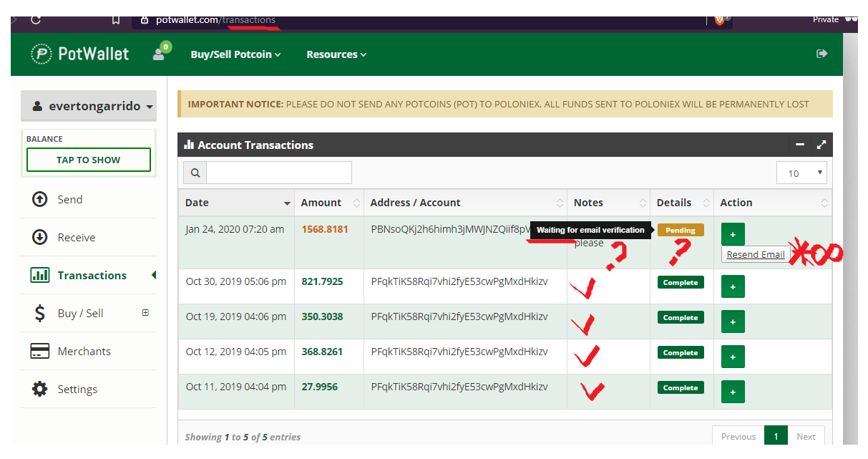
Task: Click the PotWallet logo
Action: pos(80,54)
